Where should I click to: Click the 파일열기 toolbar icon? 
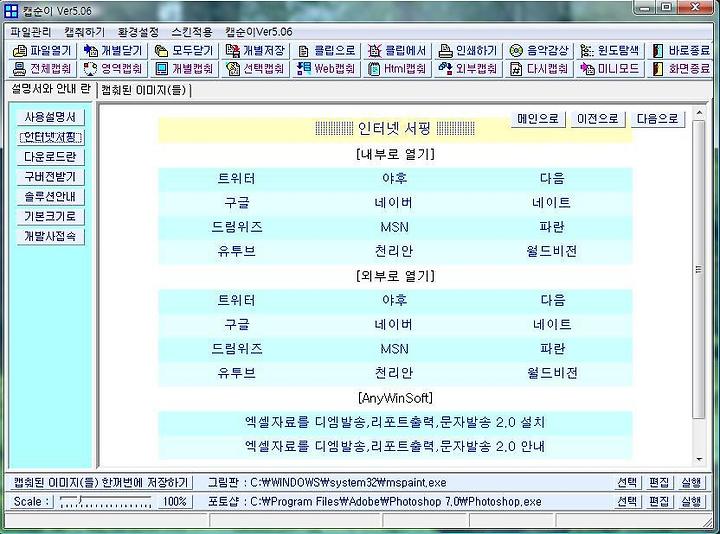tap(20, 51)
